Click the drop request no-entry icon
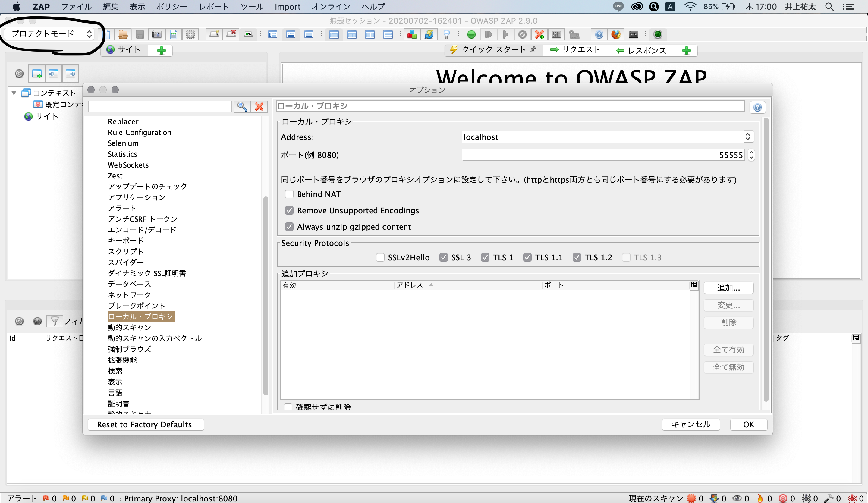The width and height of the screenshot is (868, 503). pos(523,34)
